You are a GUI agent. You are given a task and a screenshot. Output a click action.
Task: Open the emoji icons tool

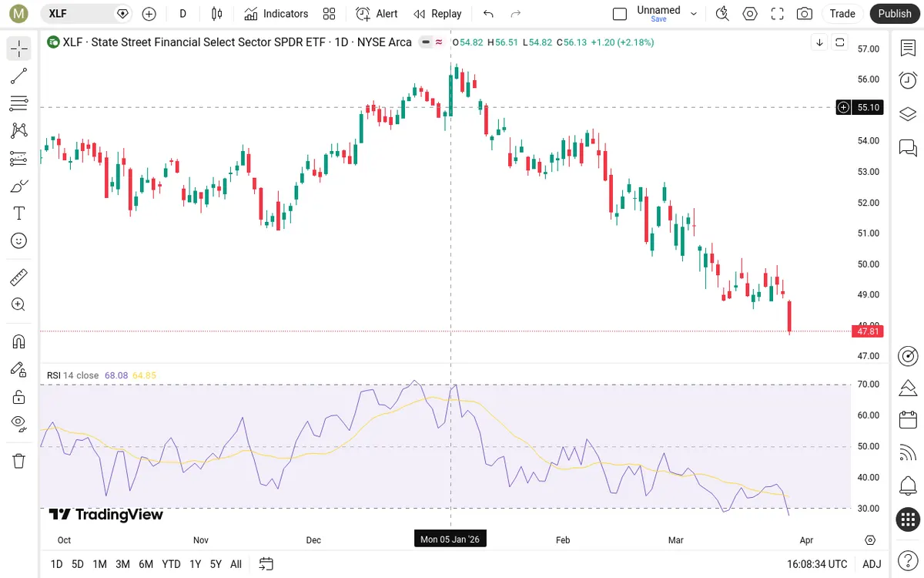pos(19,240)
